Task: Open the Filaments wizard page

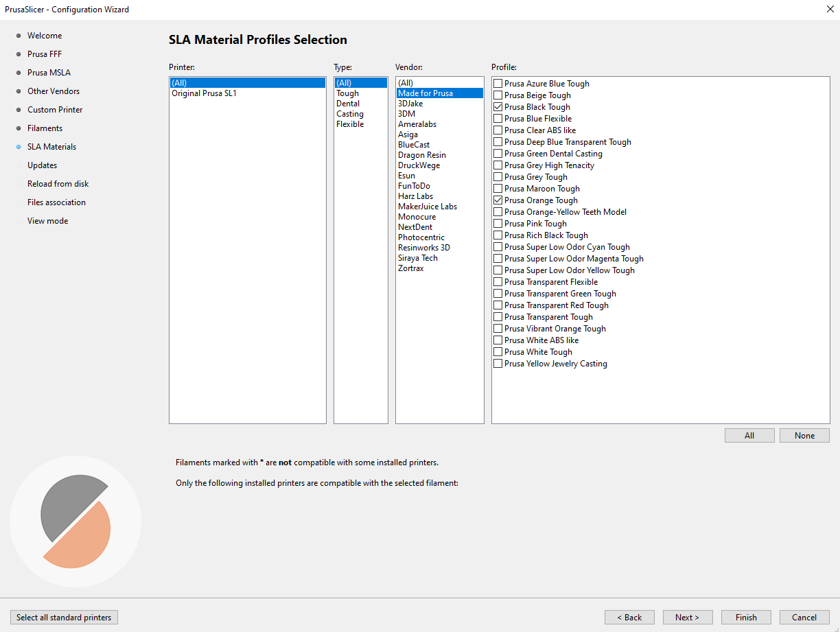Action: click(x=45, y=128)
